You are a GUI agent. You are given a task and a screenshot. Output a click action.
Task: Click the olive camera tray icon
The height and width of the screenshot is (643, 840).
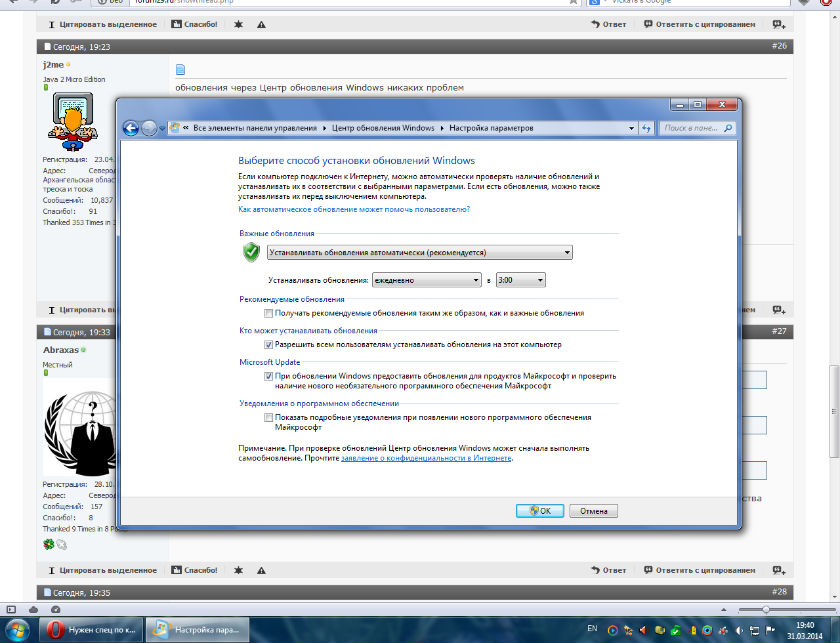tap(660, 630)
